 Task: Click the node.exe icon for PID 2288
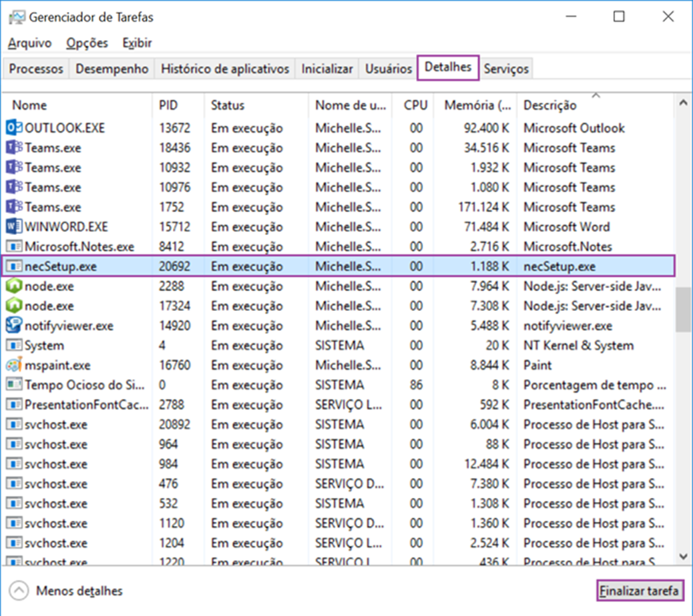[x=14, y=286]
